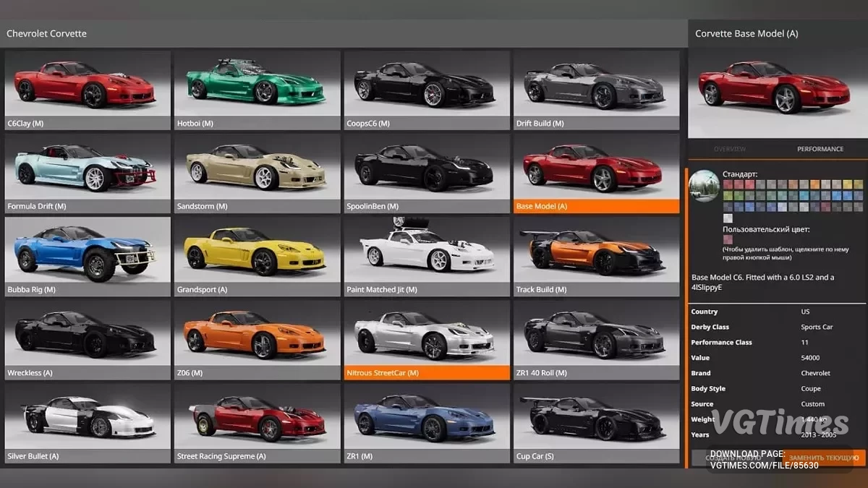Pick the orange swatch under Стандарт
This screenshot has height=488, width=868.
pyautogui.click(x=815, y=184)
